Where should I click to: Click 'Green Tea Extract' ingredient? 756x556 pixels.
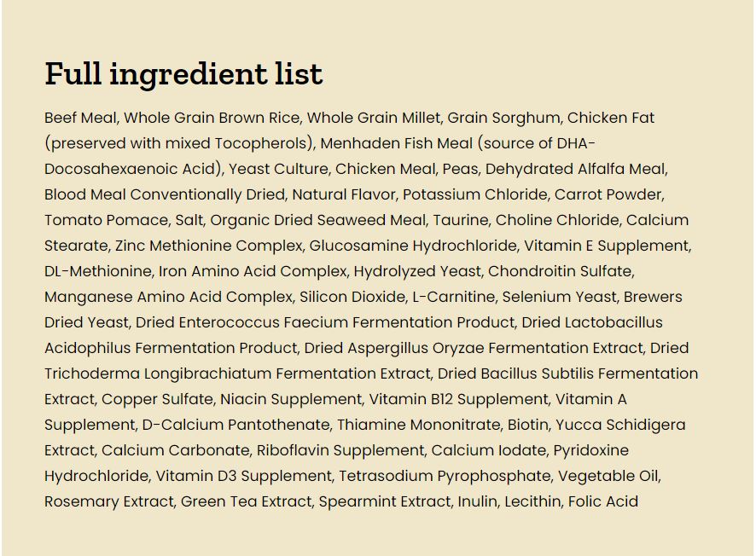coord(246,501)
